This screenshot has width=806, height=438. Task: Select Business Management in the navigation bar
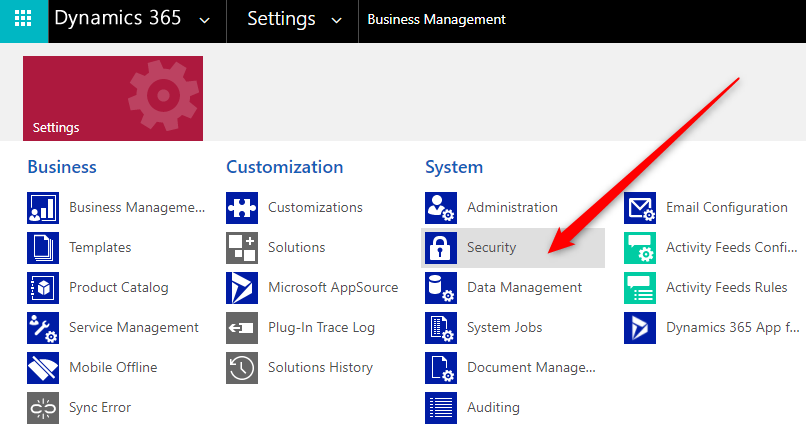click(436, 20)
